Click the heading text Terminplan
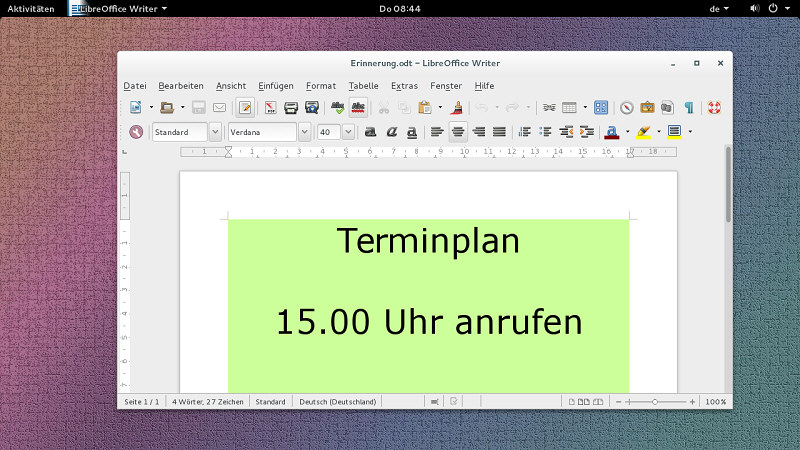The width and height of the screenshot is (800, 450). tap(428, 241)
